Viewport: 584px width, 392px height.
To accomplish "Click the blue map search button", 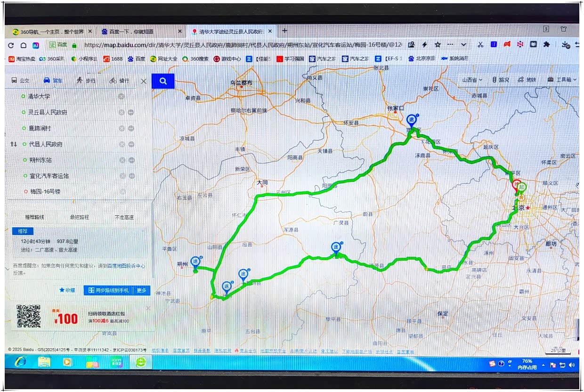I will [x=163, y=81].
